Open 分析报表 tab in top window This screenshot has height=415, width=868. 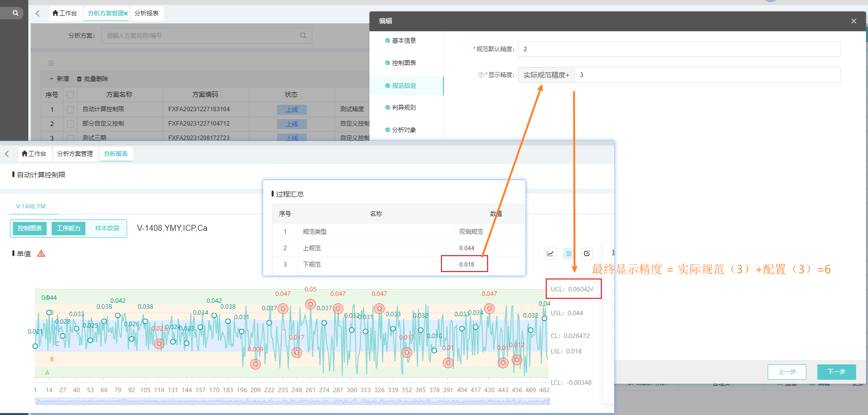pos(146,13)
